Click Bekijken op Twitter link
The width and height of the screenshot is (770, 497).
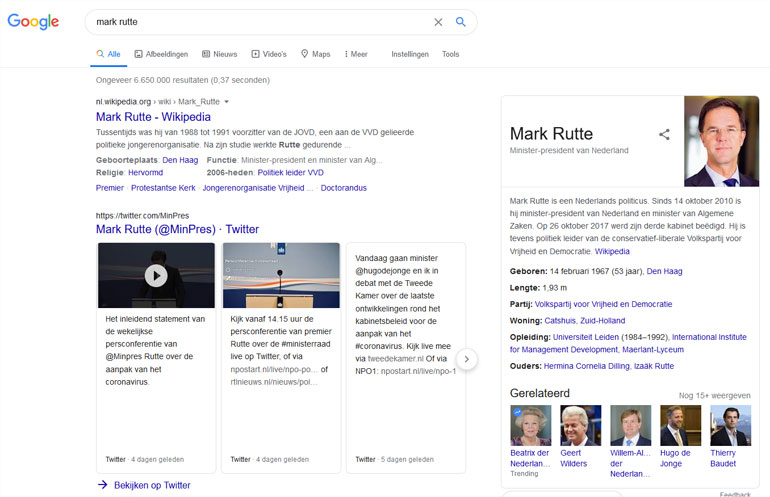coord(152,485)
